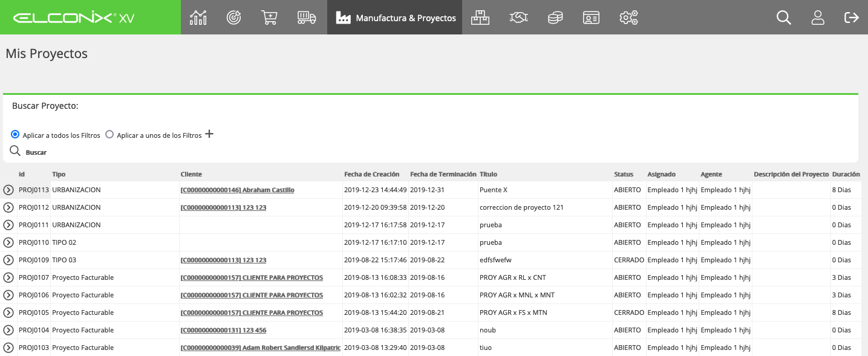The width and height of the screenshot is (868, 356).
Task: Open the shopping cart module
Action: (x=269, y=18)
